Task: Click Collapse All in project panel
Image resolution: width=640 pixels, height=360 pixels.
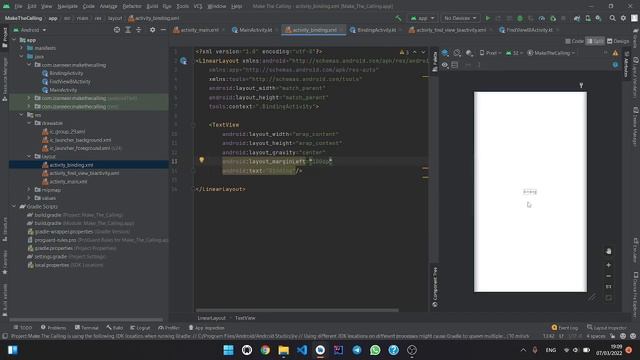Action: [138, 30]
